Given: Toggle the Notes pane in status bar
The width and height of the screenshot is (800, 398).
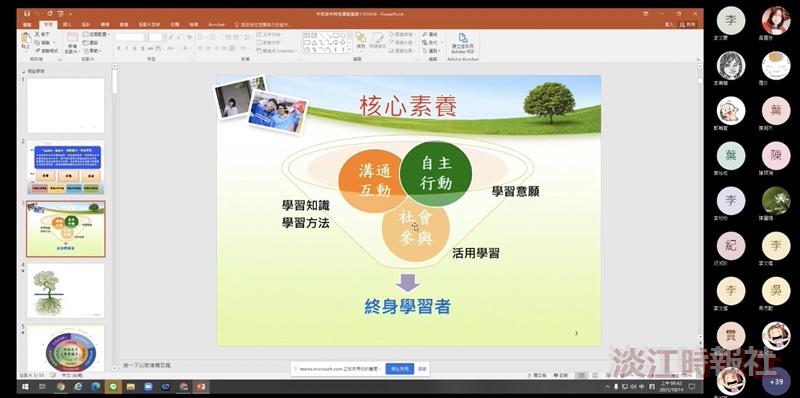Looking at the screenshot, I should click(537, 375).
